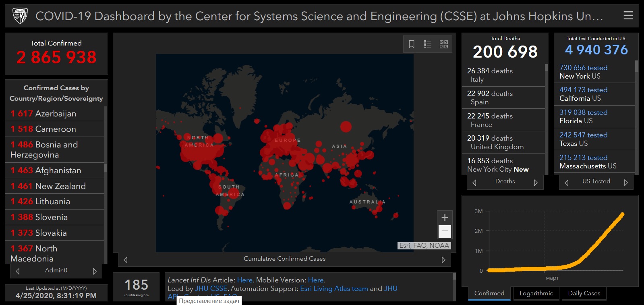
Task: Click the EUROPE label on the map
Action: (x=288, y=140)
